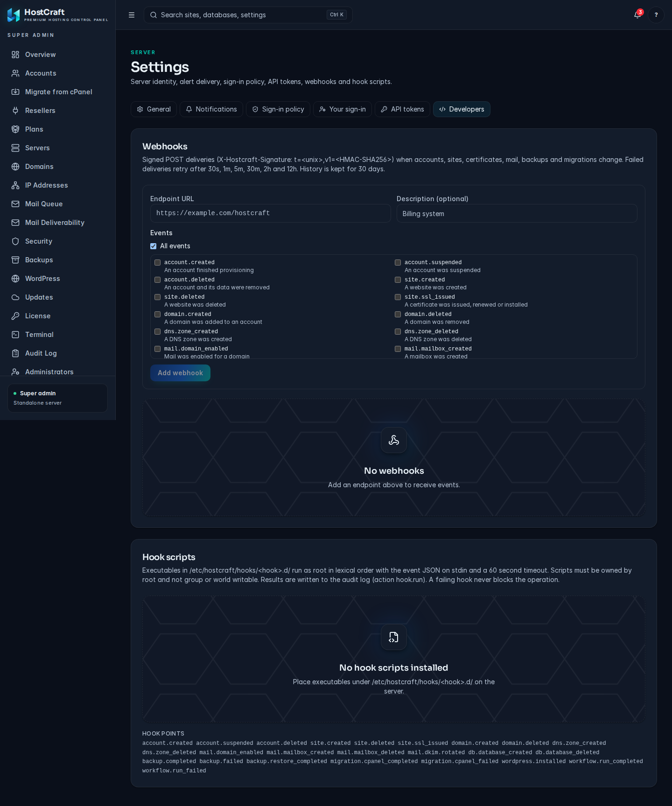Viewport: 672px width, 806px height.
Task: Click the Plans package icon
Action: tap(15, 129)
